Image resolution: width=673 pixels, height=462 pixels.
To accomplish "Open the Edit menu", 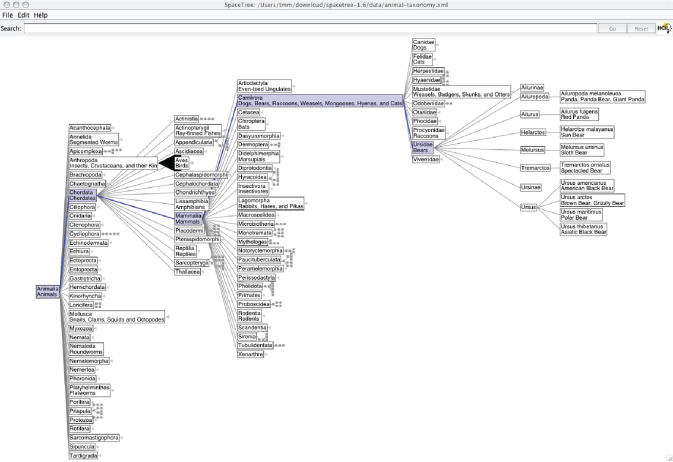I will 23,16.
